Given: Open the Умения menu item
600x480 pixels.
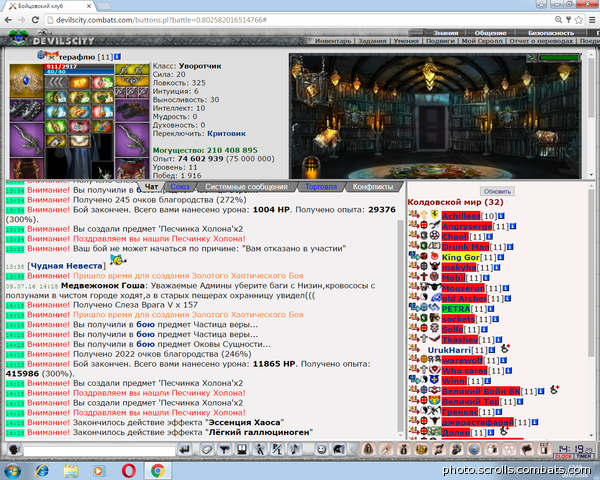Looking at the screenshot, I should [x=406, y=41].
